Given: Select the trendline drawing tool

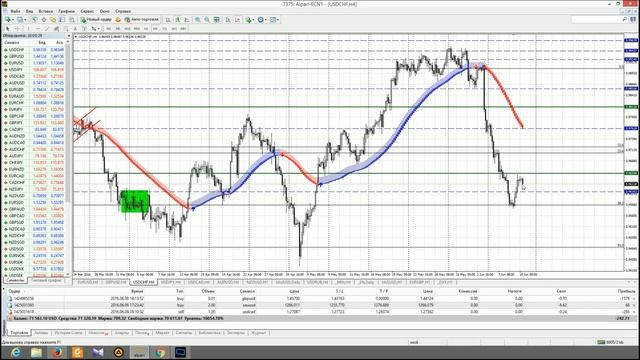Looking at the screenshot, I should click(x=47, y=29).
